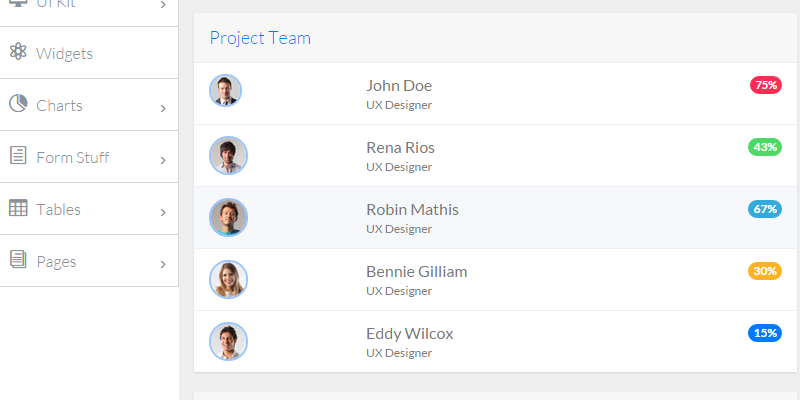Open Bennie Gilliam's profile picture
Image resolution: width=800 pixels, height=400 pixels.
pos(228,279)
